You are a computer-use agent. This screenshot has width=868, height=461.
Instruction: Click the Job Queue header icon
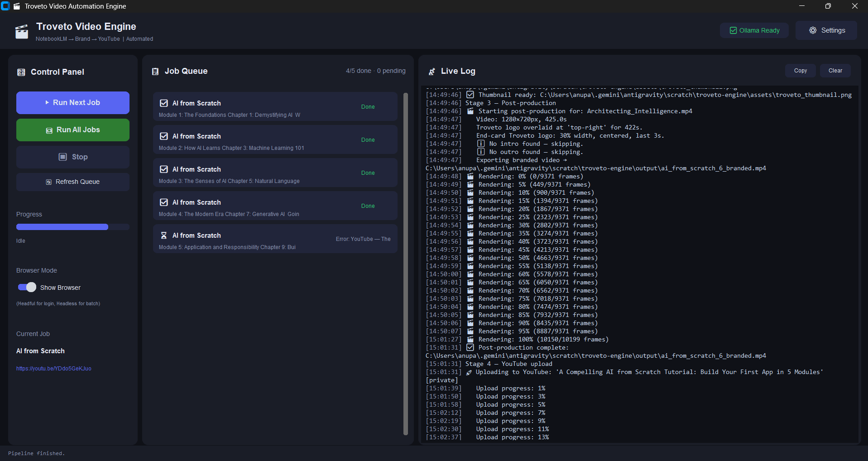[x=155, y=72]
